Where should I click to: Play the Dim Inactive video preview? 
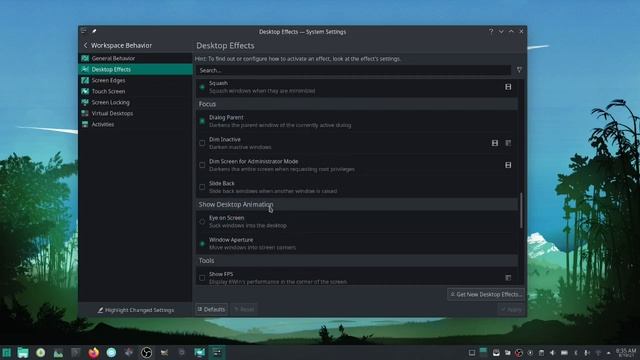point(495,143)
